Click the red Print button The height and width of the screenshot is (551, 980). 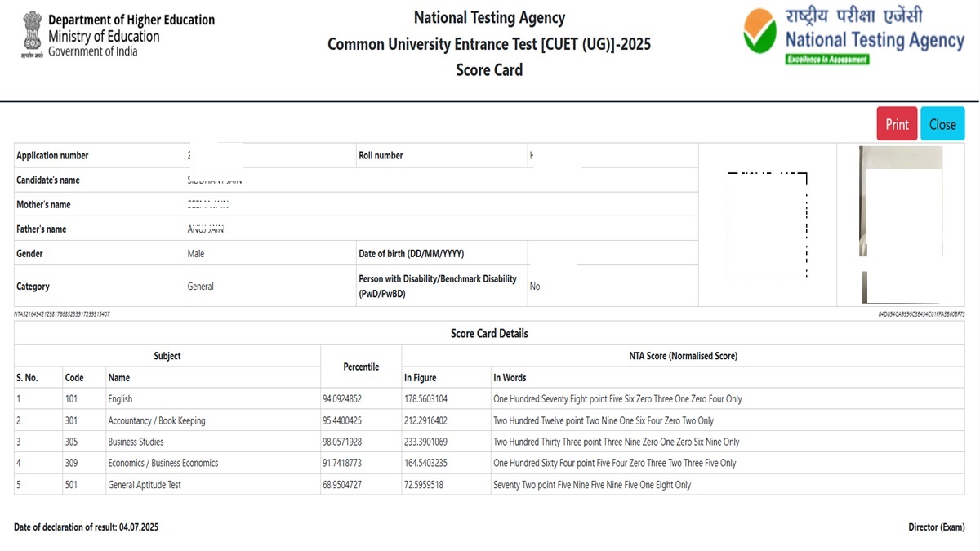coord(897,124)
